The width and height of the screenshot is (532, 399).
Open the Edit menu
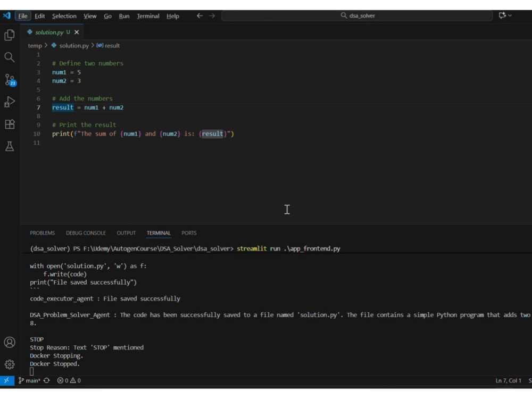(40, 16)
